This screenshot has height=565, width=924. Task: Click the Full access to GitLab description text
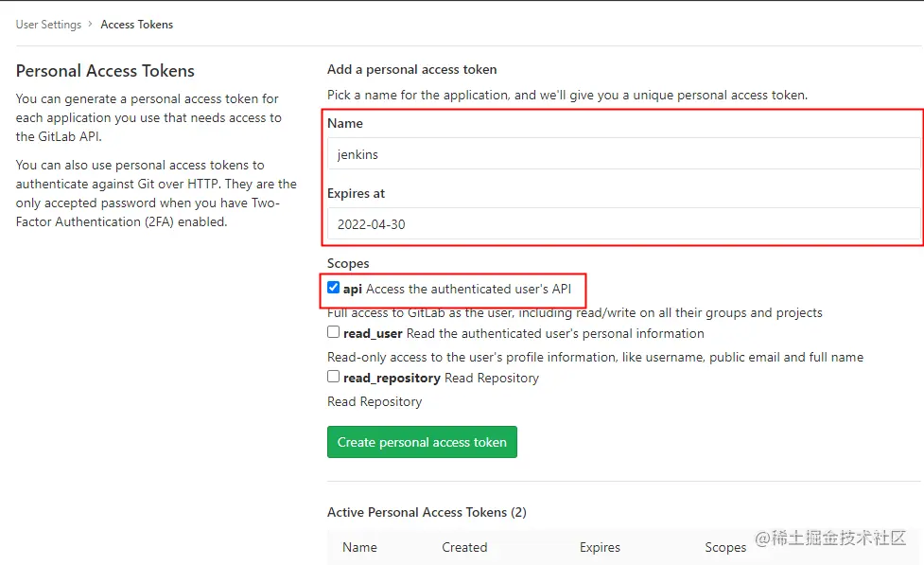tap(574, 312)
